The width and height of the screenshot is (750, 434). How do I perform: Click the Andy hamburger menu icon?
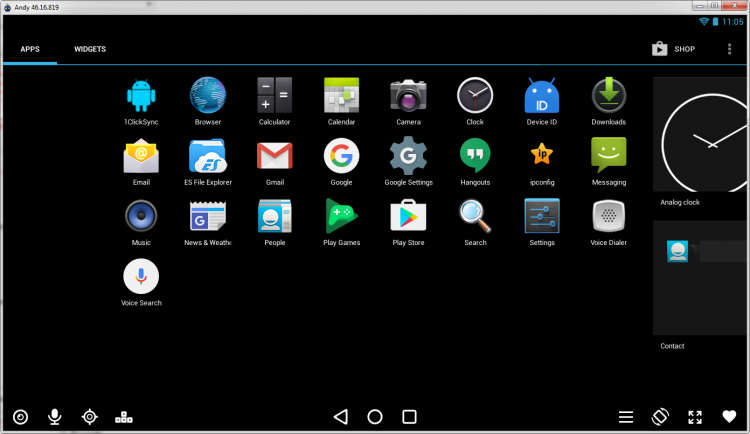coord(626,417)
